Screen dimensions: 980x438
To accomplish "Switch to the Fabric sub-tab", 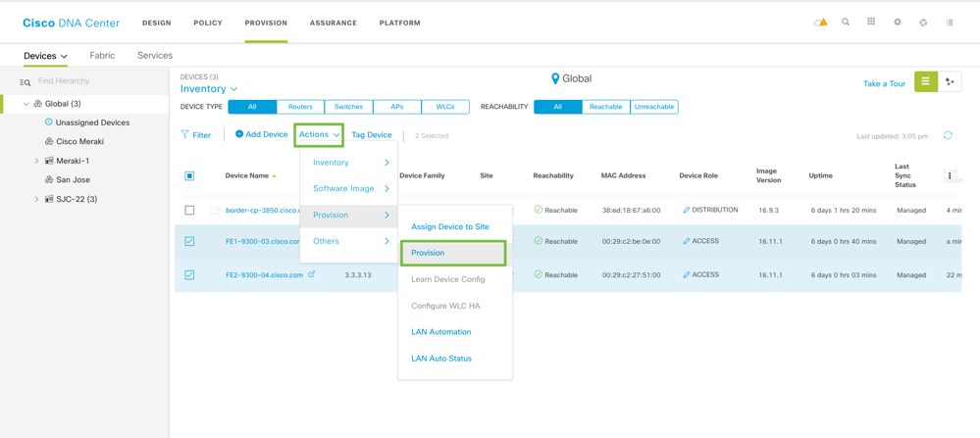I will click(102, 55).
